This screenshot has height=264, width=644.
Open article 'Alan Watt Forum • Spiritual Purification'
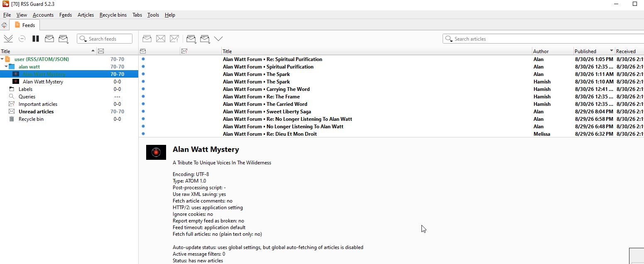click(x=268, y=66)
